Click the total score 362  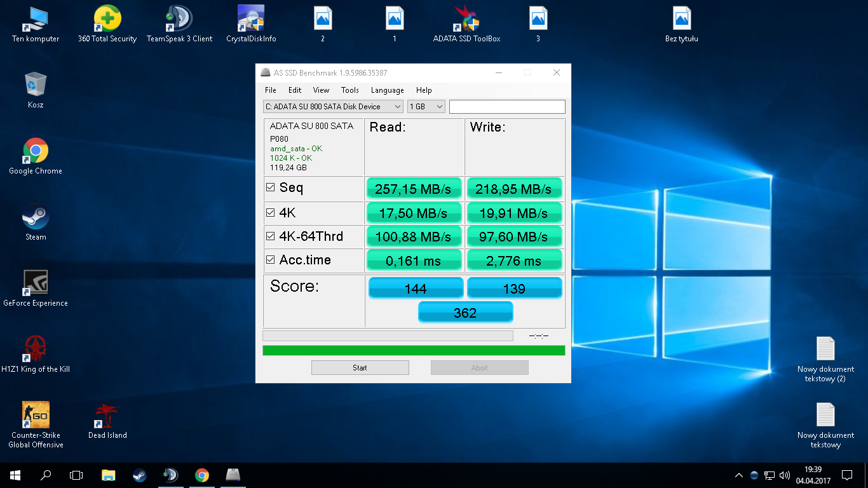coord(465,313)
